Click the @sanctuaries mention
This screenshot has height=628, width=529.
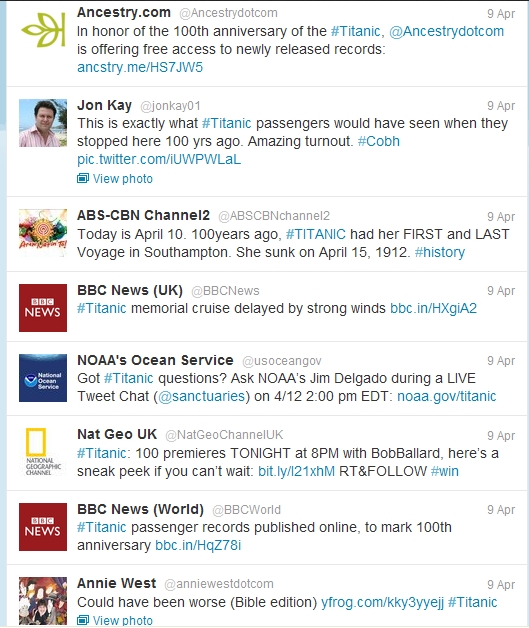(201, 396)
